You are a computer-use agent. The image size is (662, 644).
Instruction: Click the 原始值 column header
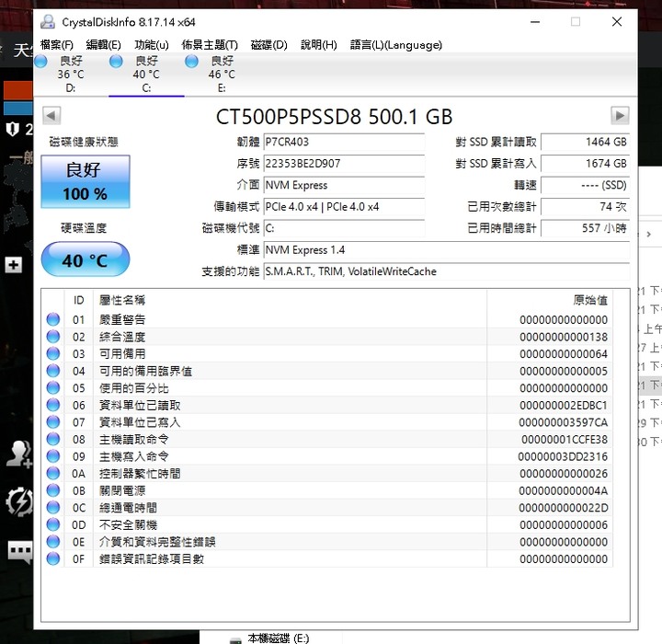(550, 300)
